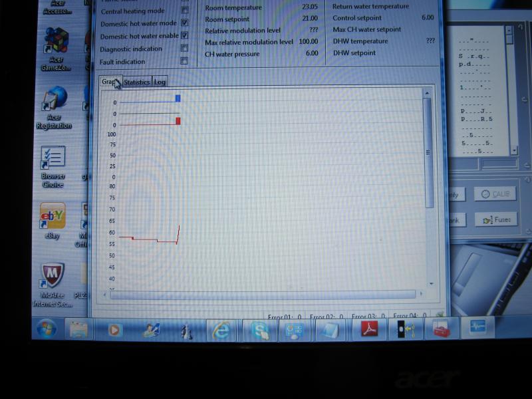Toggle the Central heating mode checkbox

(184, 10)
